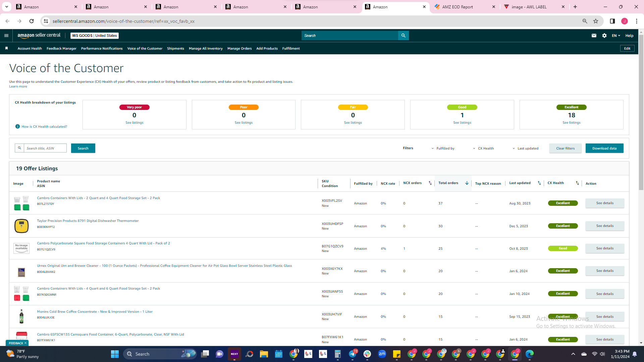The width and height of the screenshot is (644, 362).
Task: Open Microsoft Edge from the taskbar
Action: pyautogui.click(x=530, y=354)
